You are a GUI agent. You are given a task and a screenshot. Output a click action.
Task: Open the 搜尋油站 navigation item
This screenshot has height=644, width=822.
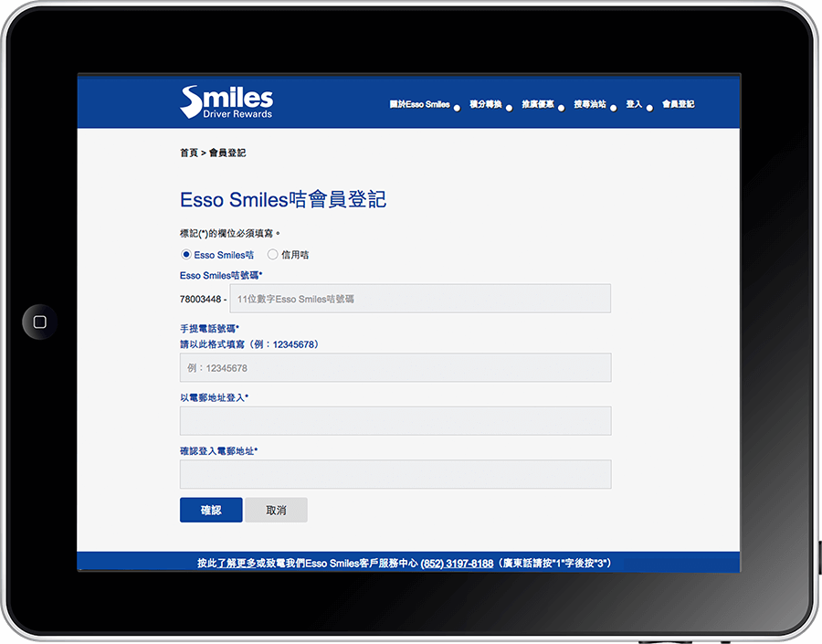pyautogui.click(x=590, y=104)
